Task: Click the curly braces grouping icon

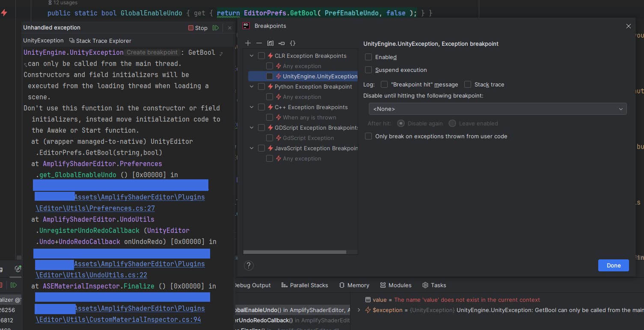Action: pos(293,43)
